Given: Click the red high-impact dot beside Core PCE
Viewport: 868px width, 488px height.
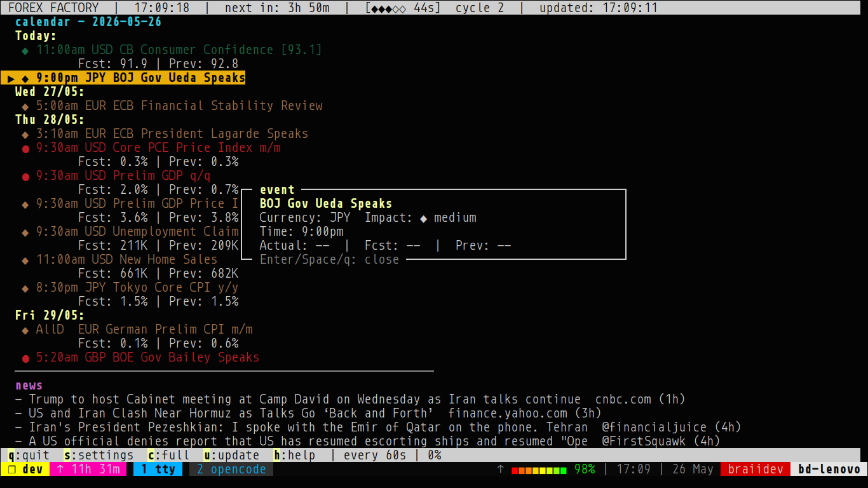Looking at the screenshot, I should (25, 149).
